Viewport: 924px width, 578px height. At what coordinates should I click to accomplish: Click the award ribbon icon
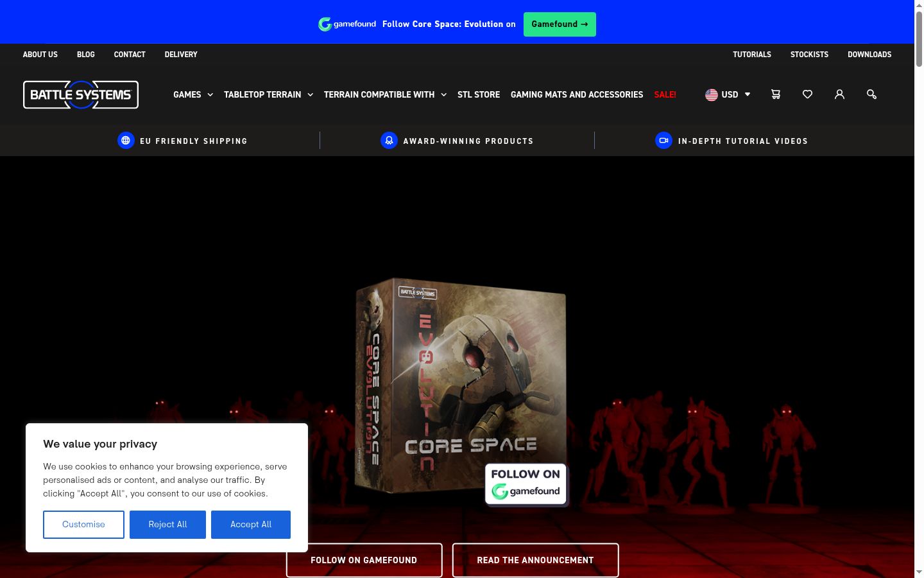pyautogui.click(x=389, y=140)
